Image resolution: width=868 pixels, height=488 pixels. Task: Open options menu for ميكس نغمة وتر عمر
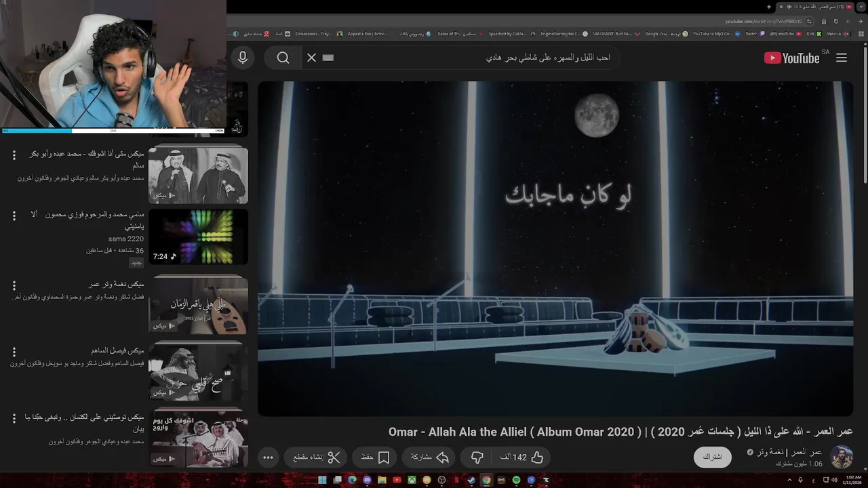tap(14, 285)
